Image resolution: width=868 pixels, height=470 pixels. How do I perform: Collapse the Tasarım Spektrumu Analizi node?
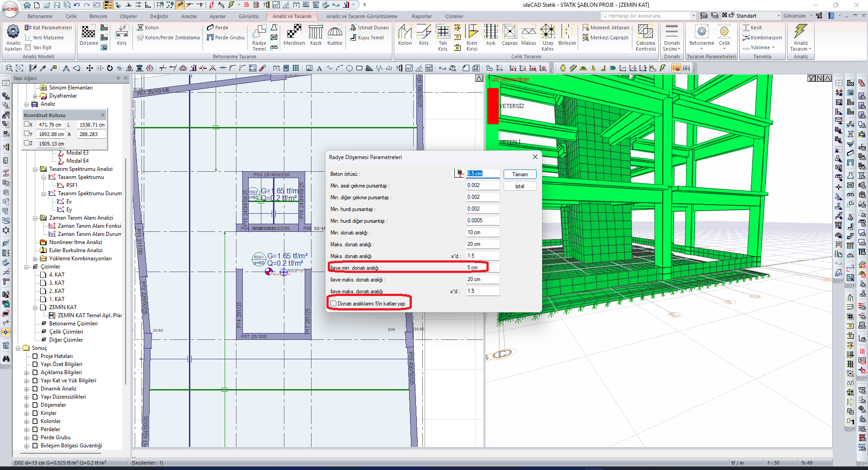click(35, 169)
